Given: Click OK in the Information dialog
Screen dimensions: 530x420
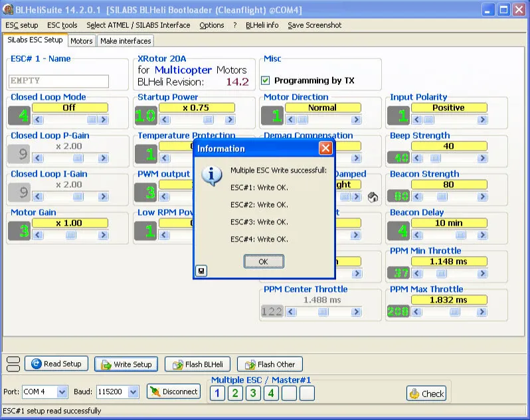Looking at the screenshot, I should (x=264, y=262).
